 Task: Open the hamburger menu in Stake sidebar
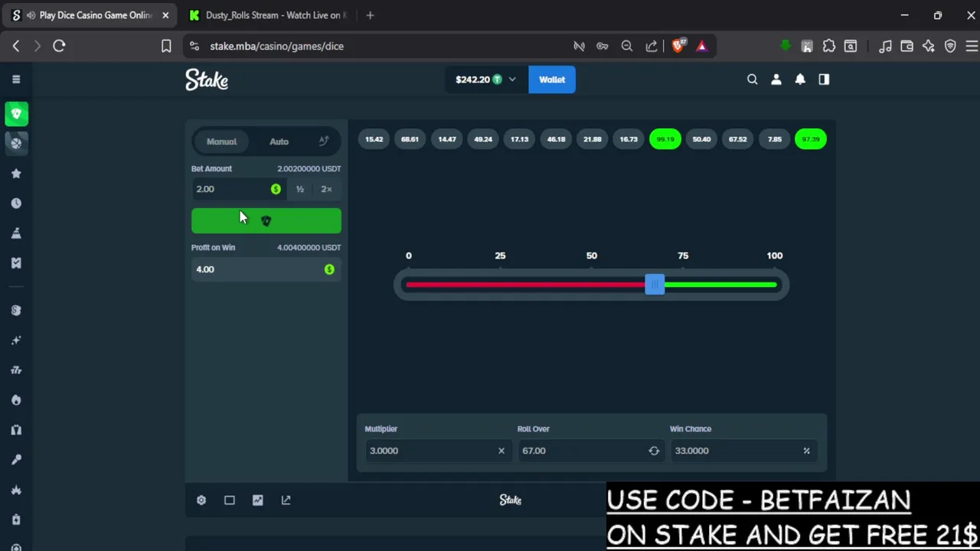16,80
